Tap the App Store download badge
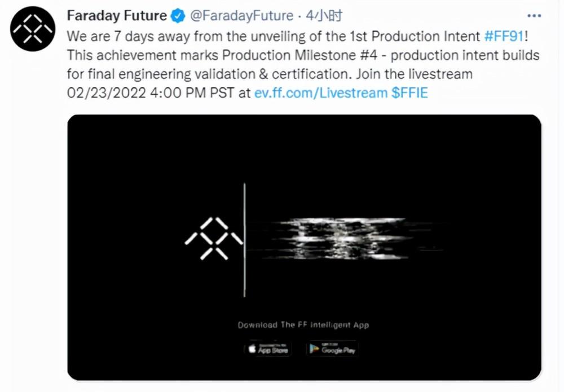Viewport: 564px width, 392px height. click(x=268, y=349)
